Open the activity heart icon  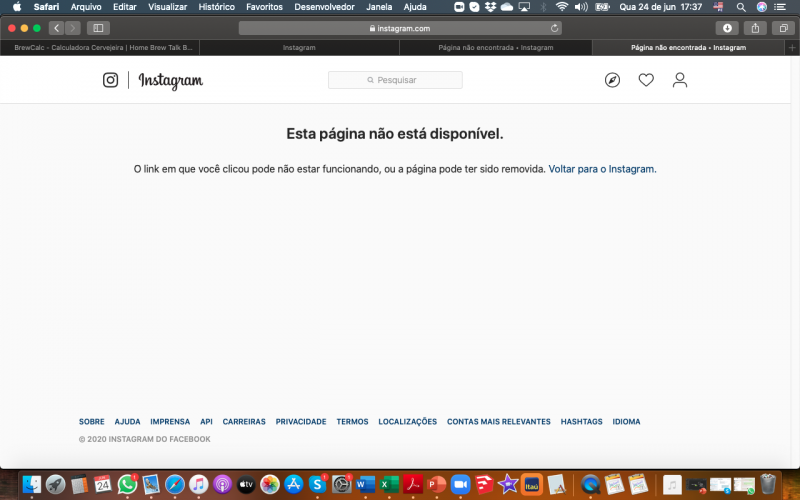coord(646,80)
